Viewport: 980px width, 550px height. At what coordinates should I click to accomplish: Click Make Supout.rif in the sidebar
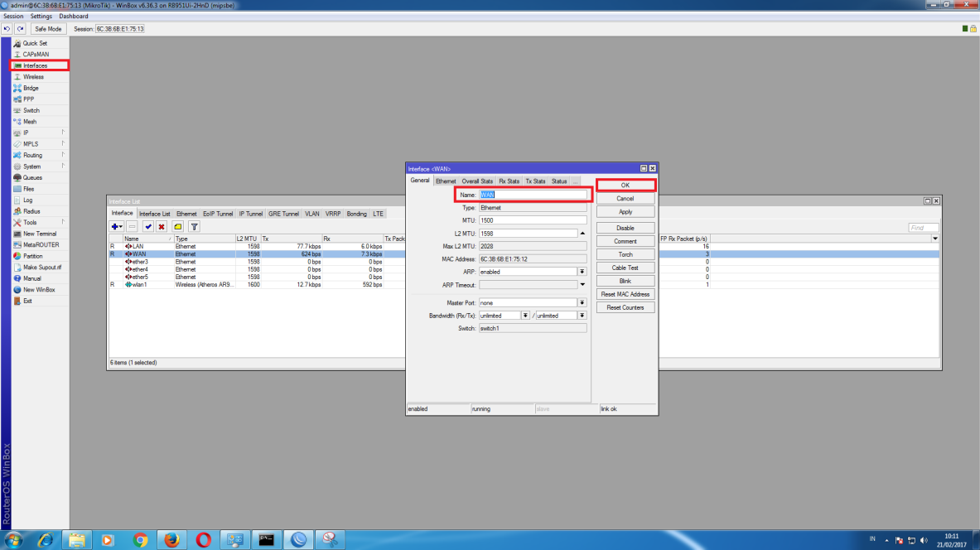[42, 268]
